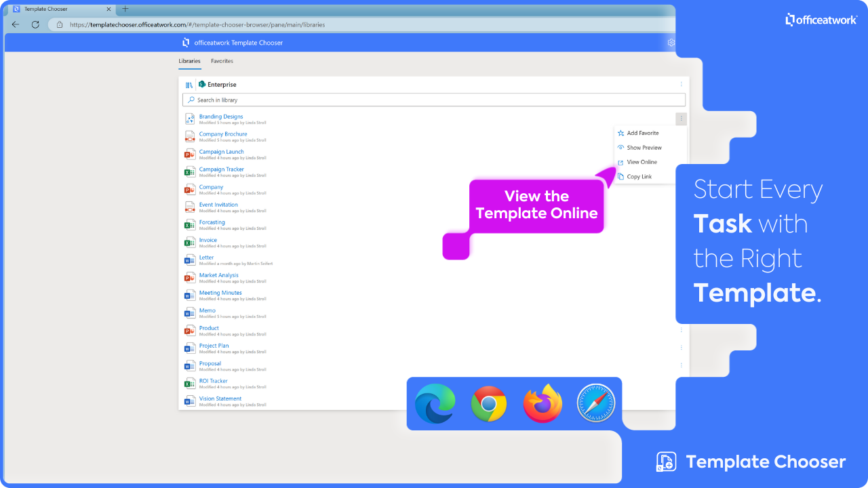Click the library books icon beside Enterprise

pyautogui.click(x=189, y=85)
